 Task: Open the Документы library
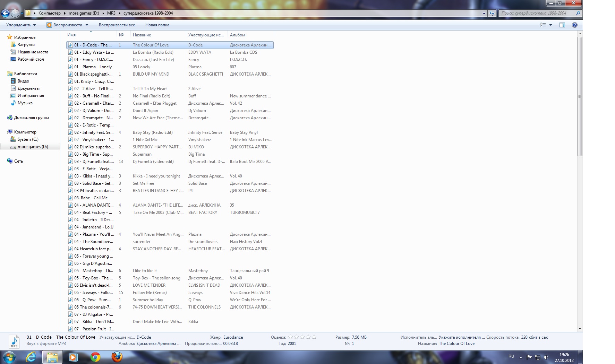tap(28, 88)
